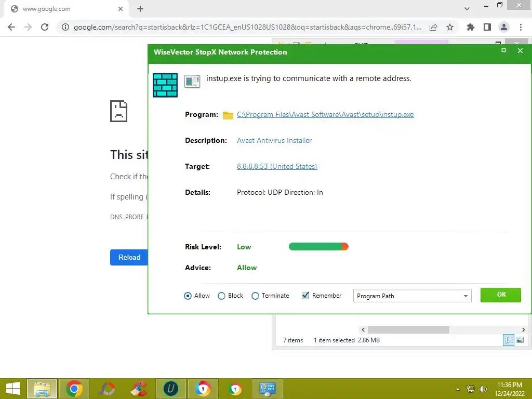The width and height of the screenshot is (532, 399).
Task: Bookmark this page with the star icon
Action: 450,27
